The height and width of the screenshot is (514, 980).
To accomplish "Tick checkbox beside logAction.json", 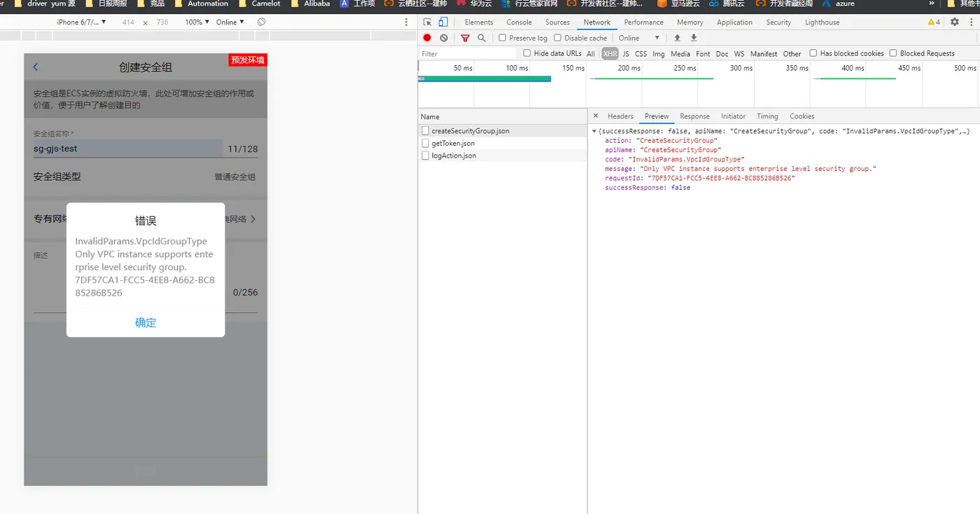I will [x=426, y=155].
